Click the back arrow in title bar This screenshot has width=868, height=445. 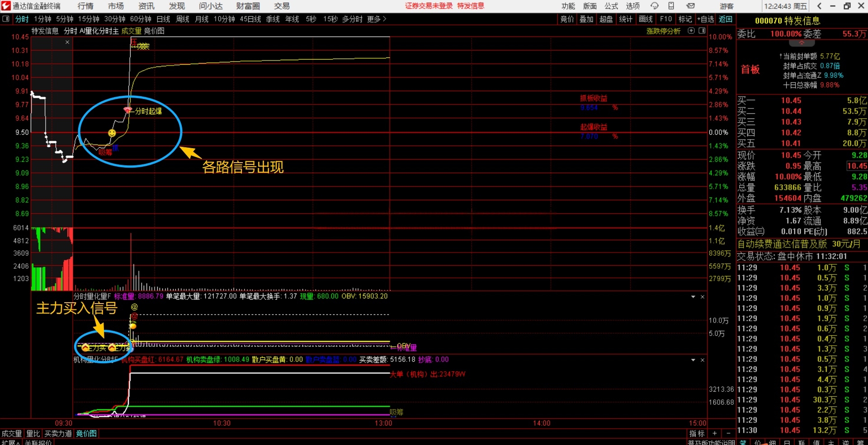coord(819,6)
